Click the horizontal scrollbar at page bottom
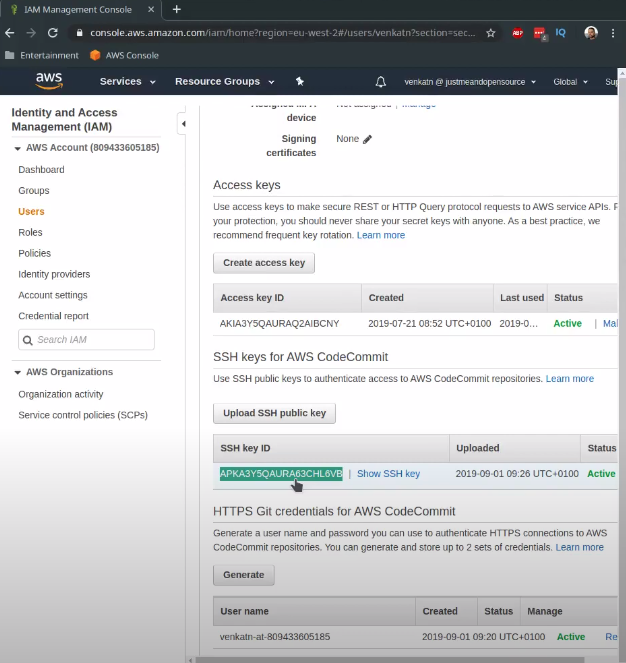This screenshot has height=663, width=626. (x=389, y=660)
